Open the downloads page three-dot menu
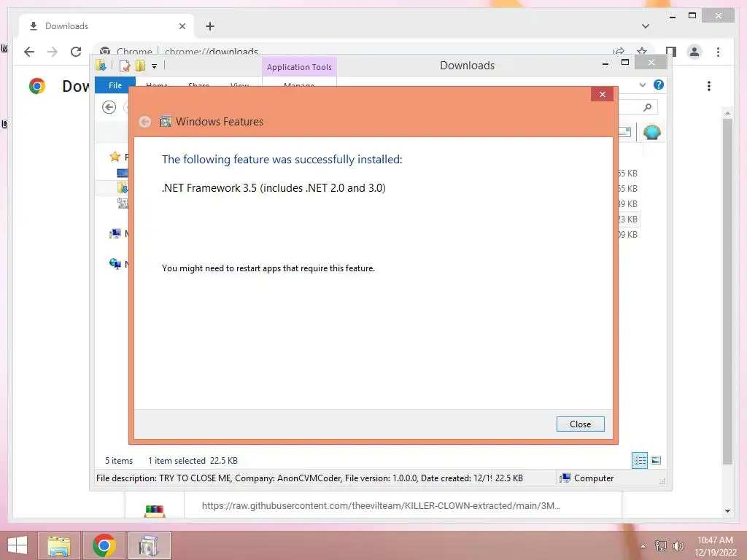 pyautogui.click(x=709, y=86)
